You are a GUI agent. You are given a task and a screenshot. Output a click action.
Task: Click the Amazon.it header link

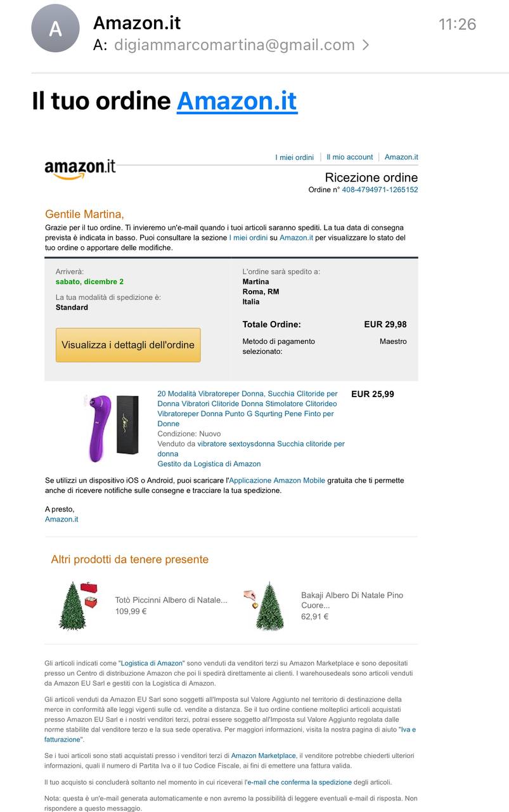[401, 157]
